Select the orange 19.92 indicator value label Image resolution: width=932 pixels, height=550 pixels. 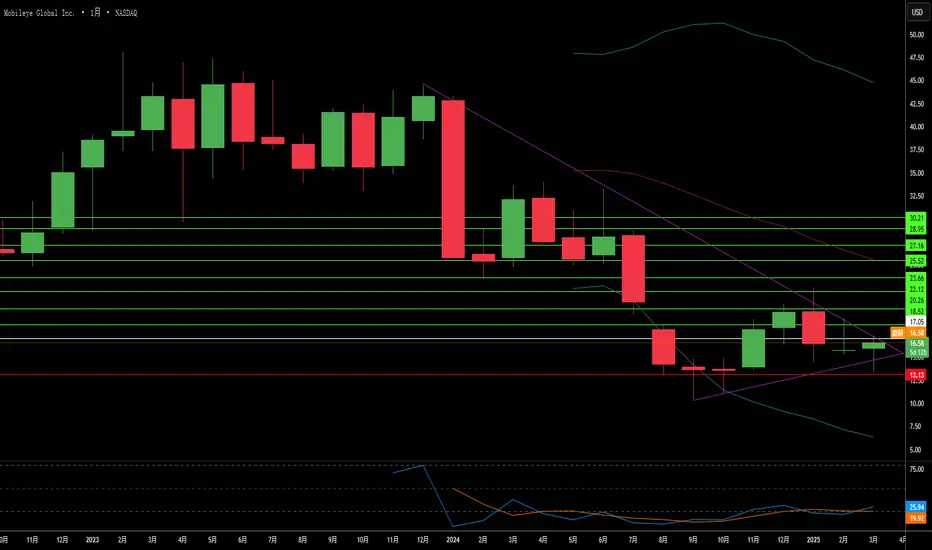(x=916, y=518)
